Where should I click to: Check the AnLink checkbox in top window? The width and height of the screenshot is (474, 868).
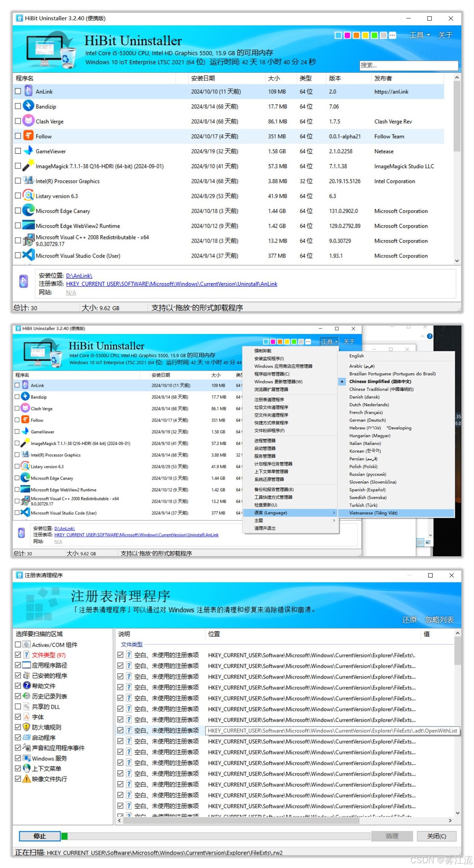coord(18,91)
